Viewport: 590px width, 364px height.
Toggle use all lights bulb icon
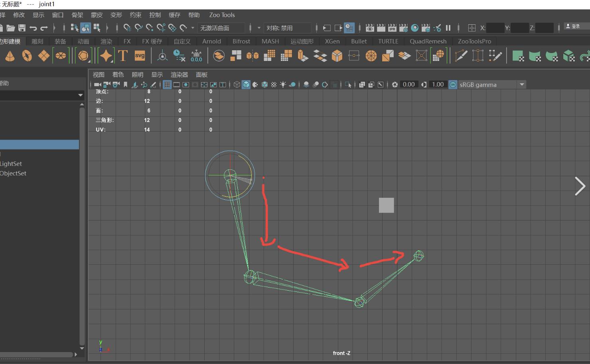click(x=283, y=85)
